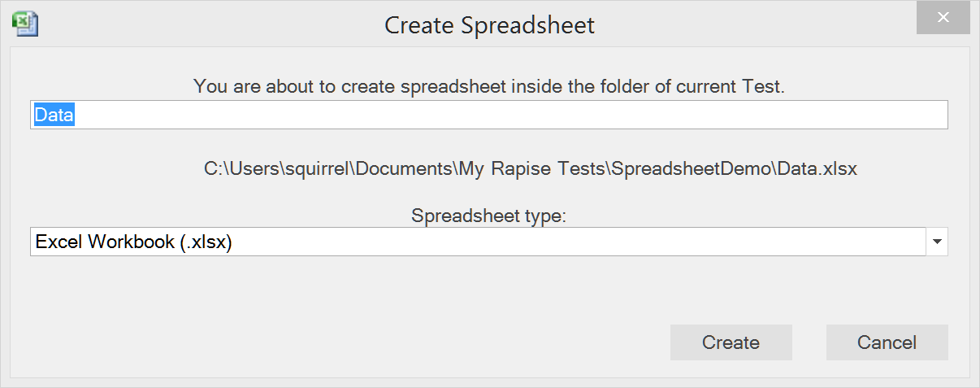This screenshot has width=980, height=388.
Task: Click the Data.xlsx filename in the path
Action: tap(817, 169)
